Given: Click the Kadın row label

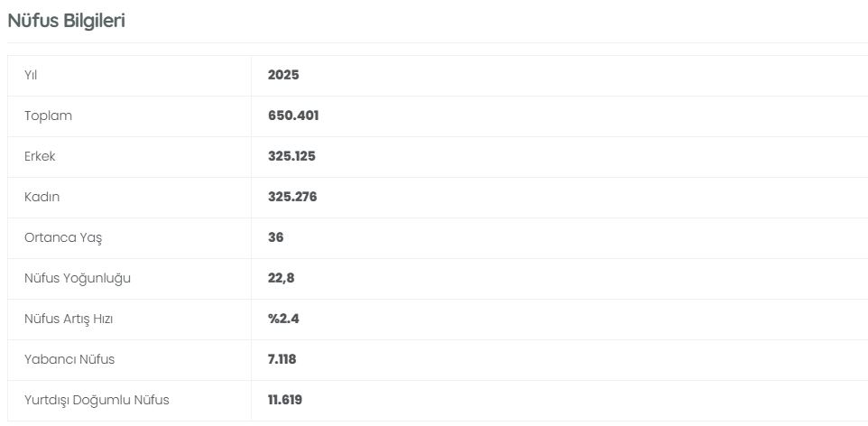Looking at the screenshot, I should click(x=42, y=197).
